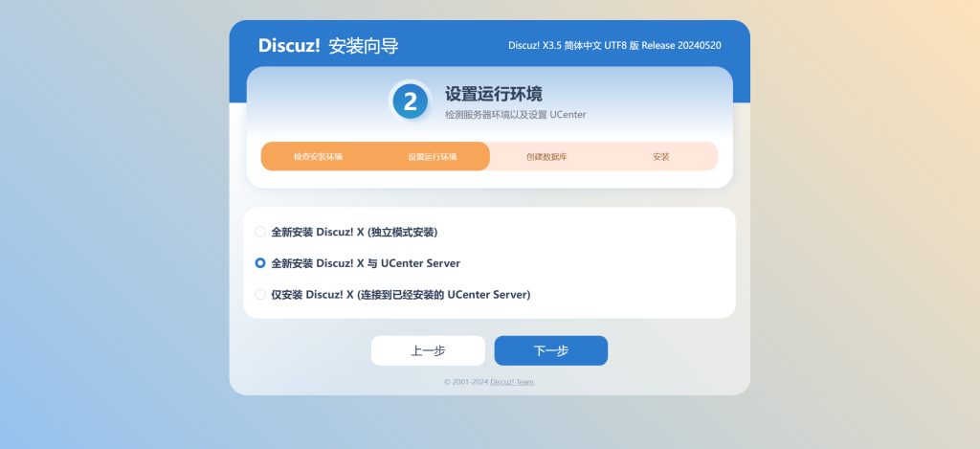Click the 设置运行环境 step
This screenshot has height=449, width=980.
click(x=433, y=156)
